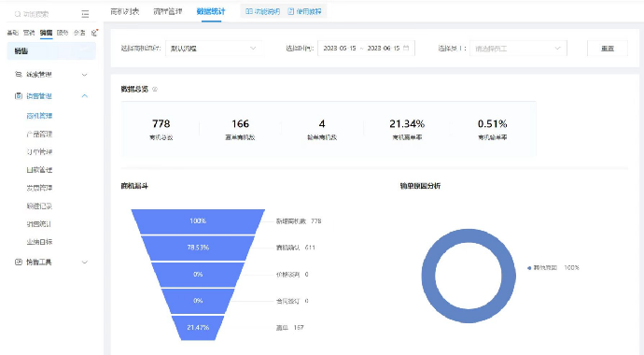Open 订单管理 in the sidebar

[39, 152]
